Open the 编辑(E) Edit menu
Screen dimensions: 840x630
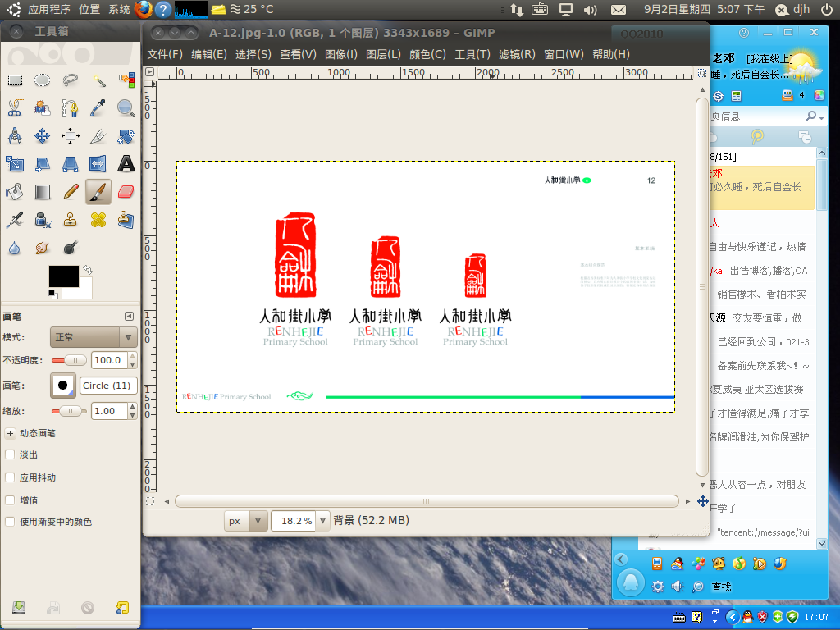pyautogui.click(x=209, y=55)
